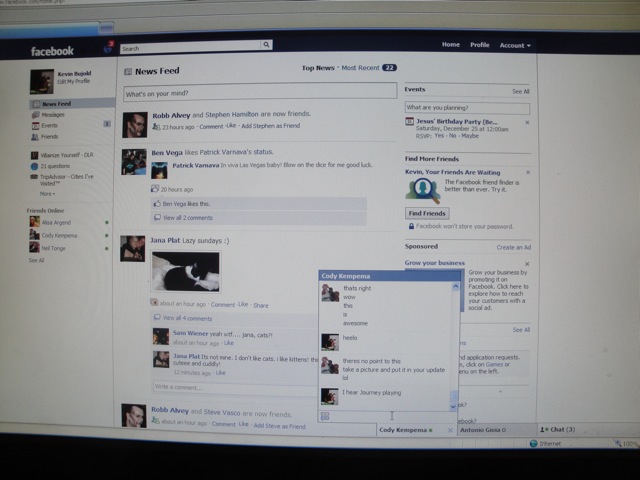
Task: Click the search magnifier button
Action: pos(266,44)
